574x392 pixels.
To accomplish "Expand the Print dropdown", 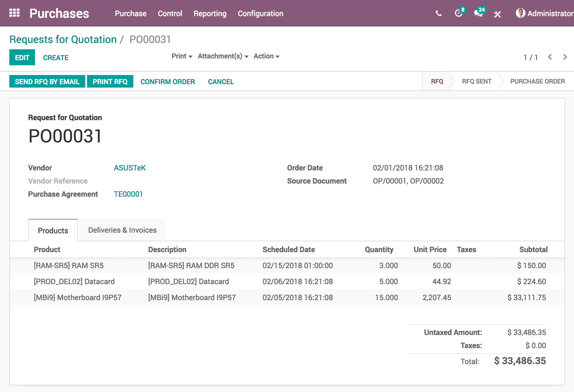I will click(x=182, y=56).
